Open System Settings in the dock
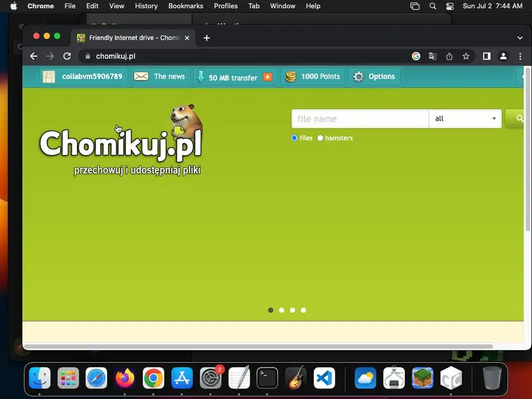532x399 pixels. [210, 378]
